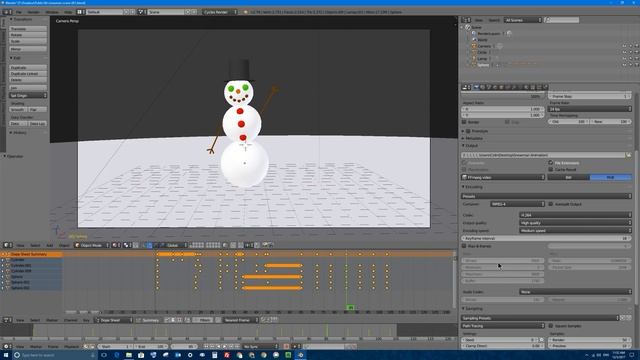Click the seed randomize clock icon

coord(542,340)
